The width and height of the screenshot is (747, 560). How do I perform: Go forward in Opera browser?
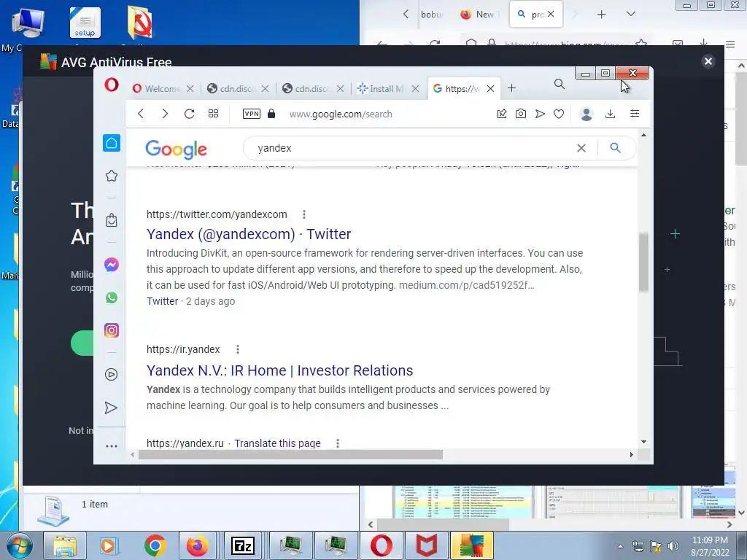point(165,114)
